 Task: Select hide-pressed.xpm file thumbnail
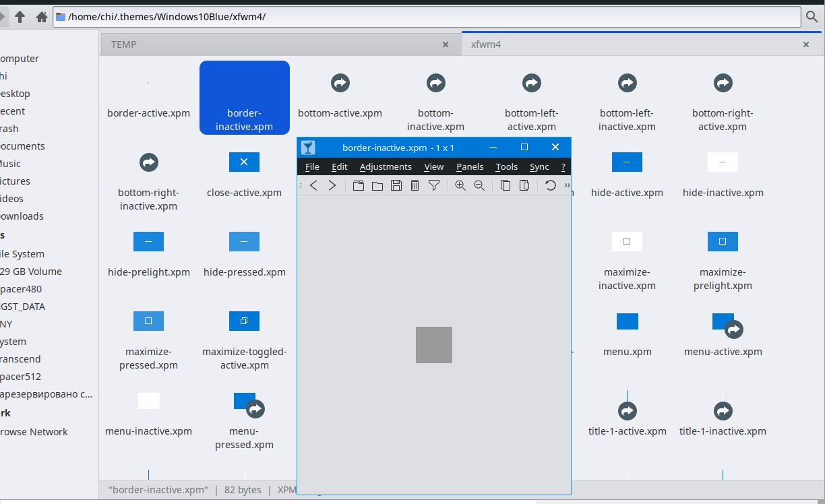tap(244, 241)
